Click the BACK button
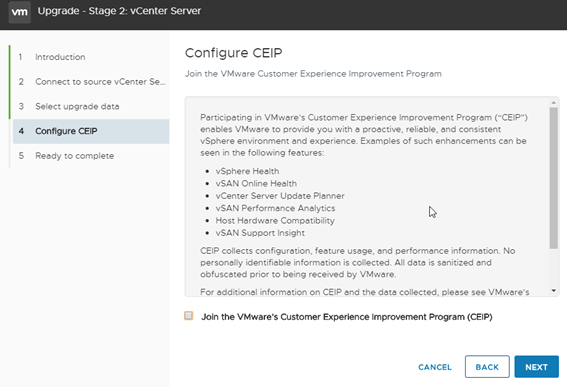 [487, 367]
